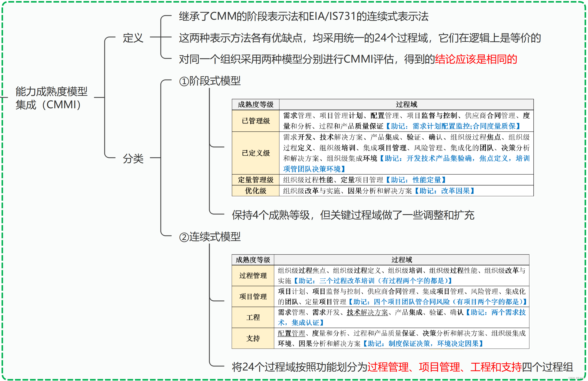Click mnemonic 四个项目团队管合同风险
588x381 pixels.
point(412,302)
